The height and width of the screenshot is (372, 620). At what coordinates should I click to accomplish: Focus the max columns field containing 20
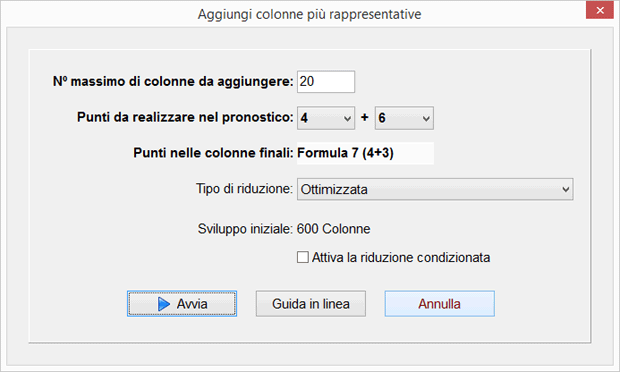pyautogui.click(x=326, y=82)
